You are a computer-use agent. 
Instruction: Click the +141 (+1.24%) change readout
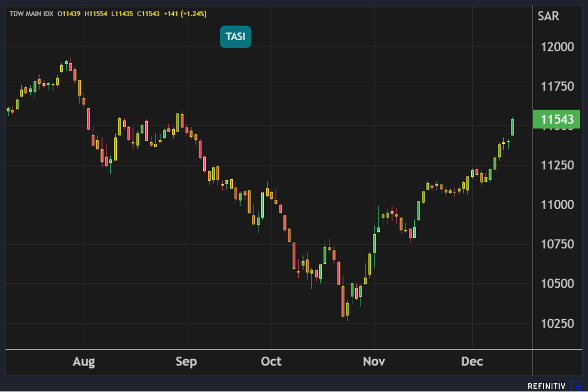185,14
